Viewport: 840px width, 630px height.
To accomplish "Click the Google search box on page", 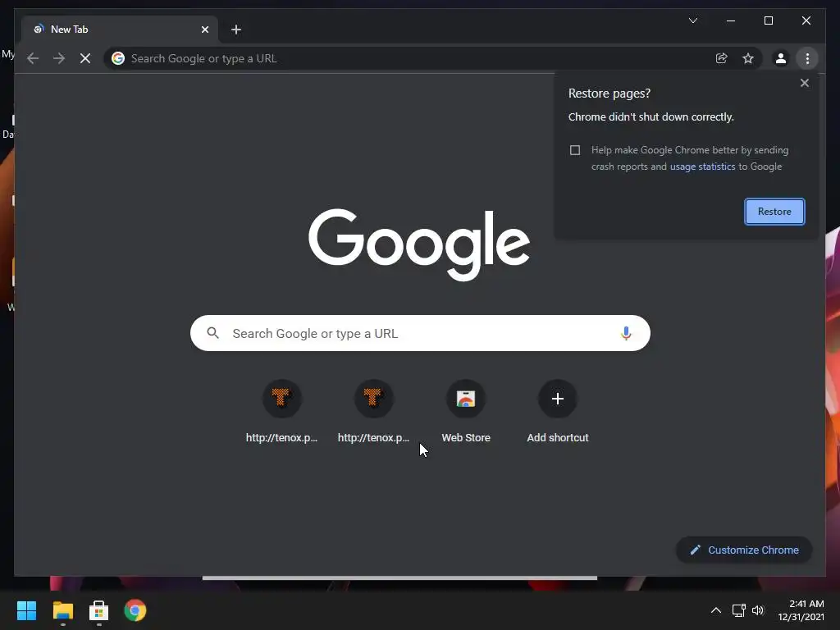I will click(x=420, y=333).
